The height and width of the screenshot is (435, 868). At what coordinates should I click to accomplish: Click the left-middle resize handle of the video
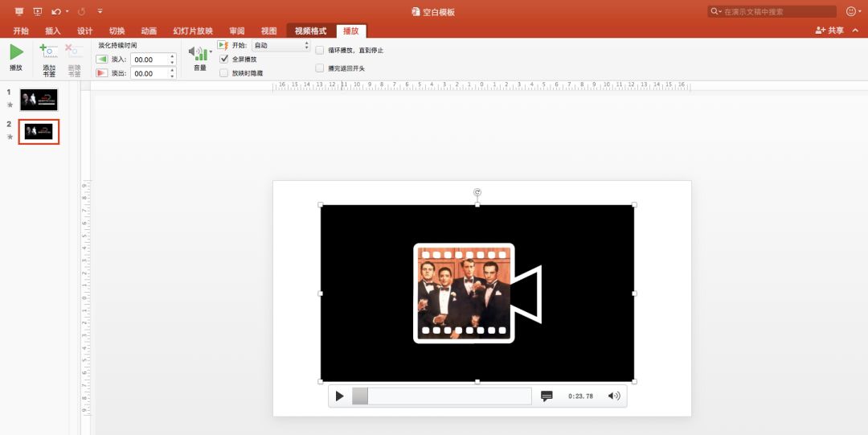point(321,293)
